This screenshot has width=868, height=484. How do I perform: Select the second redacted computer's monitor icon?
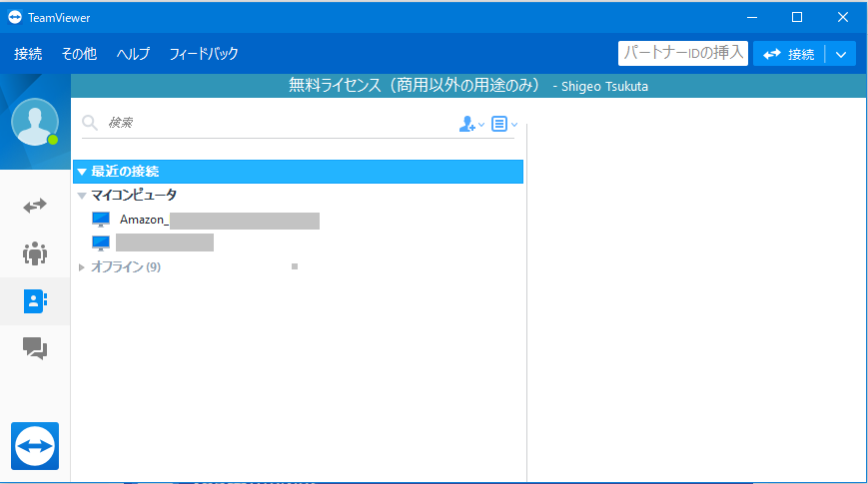coord(101,242)
